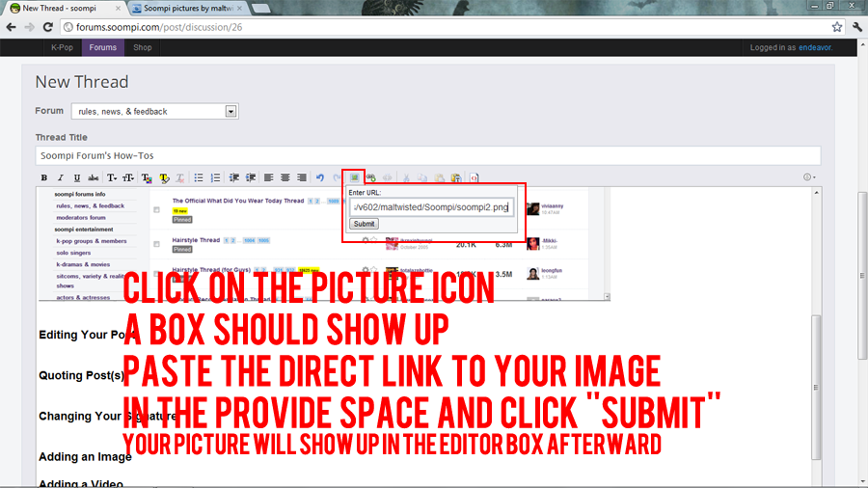Click the Enter URL input field
The image size is (868, 488).
pyautogui.click(x=431, y=207)
